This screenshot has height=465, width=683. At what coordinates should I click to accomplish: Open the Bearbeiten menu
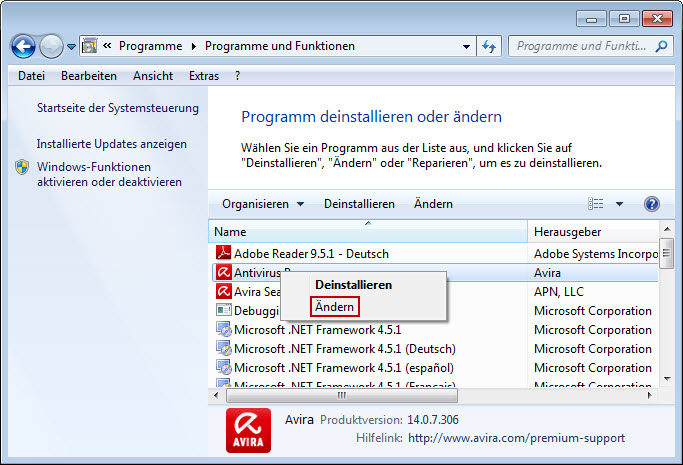point(89,76)
